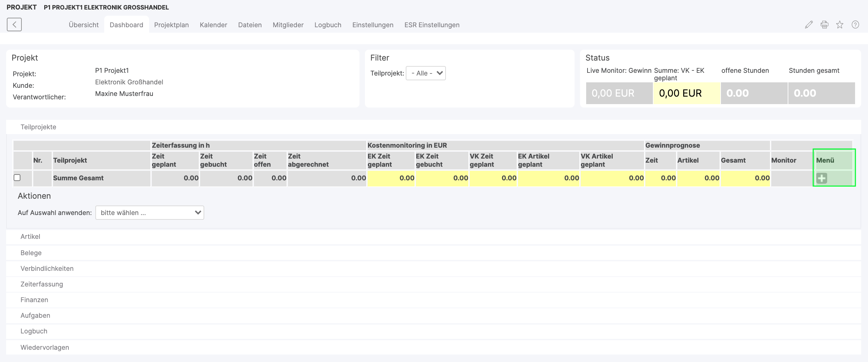Expand the Artikel section
Image resolution: width=868 pixels, height=362 pixels.
[x=30, y=236]
